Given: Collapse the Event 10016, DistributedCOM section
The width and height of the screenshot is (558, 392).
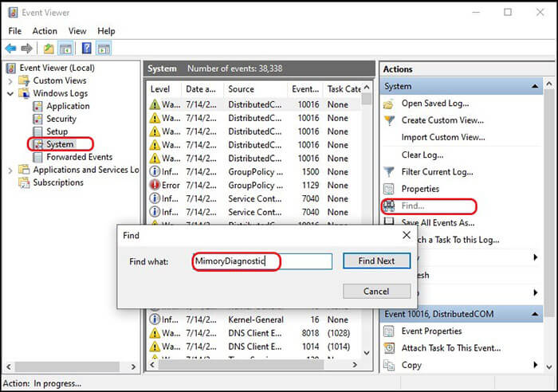Looking at the screenshot, I should pyautogui.click(x=535, y=314).
